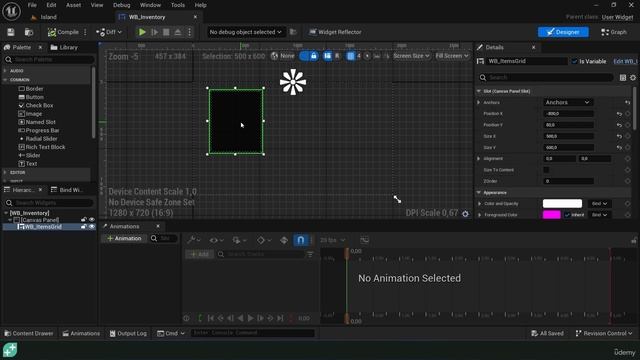Open the Content Drawer

click(x=29, y=333)
